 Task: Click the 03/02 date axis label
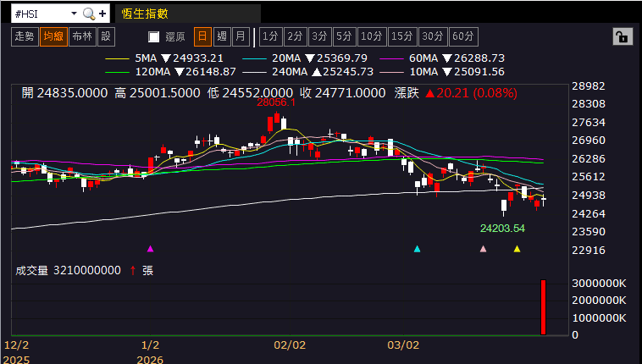(x=403, y=345)
